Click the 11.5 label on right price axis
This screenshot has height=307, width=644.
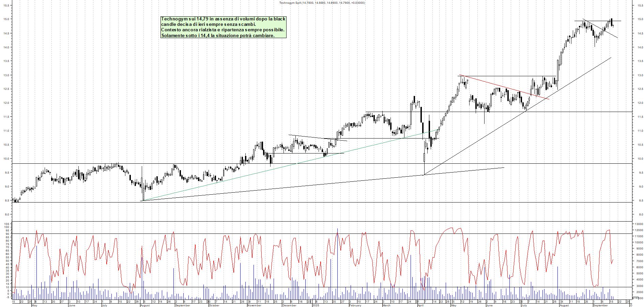[x=640, y=117]
